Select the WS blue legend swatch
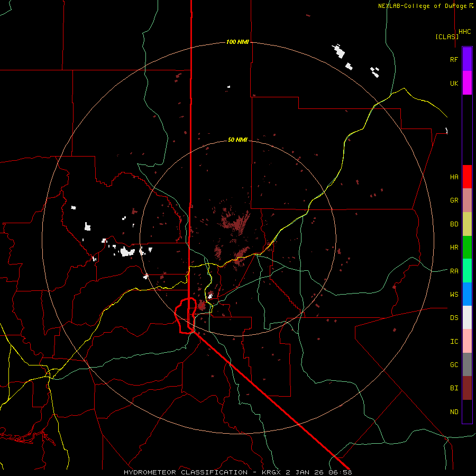476x476 pixels. [467, 294]
